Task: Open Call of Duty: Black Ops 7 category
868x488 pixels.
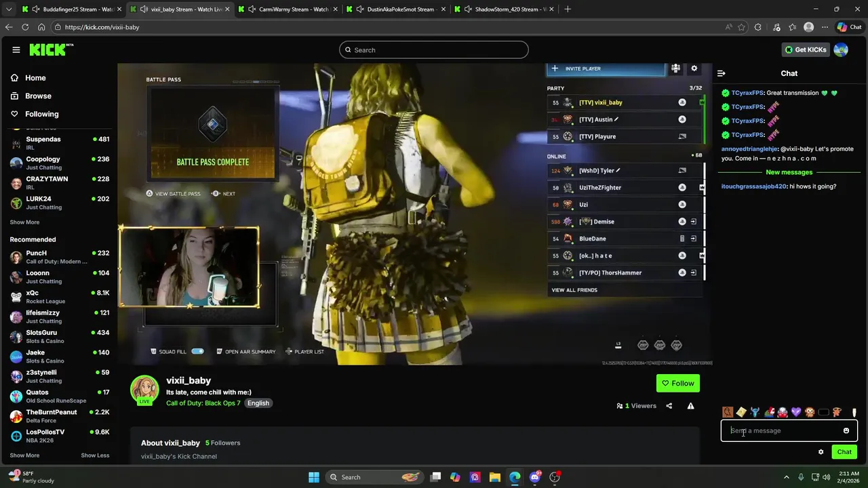Action: point(203,403)
